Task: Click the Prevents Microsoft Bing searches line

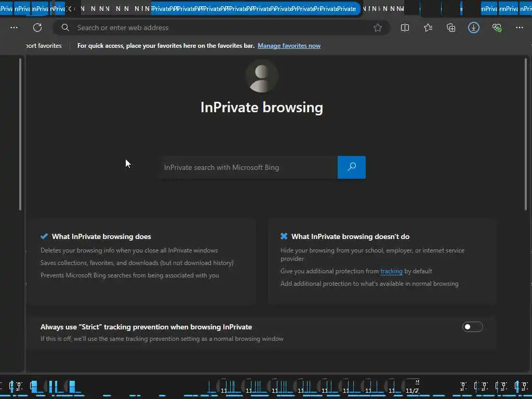Action: pos(129,275)
